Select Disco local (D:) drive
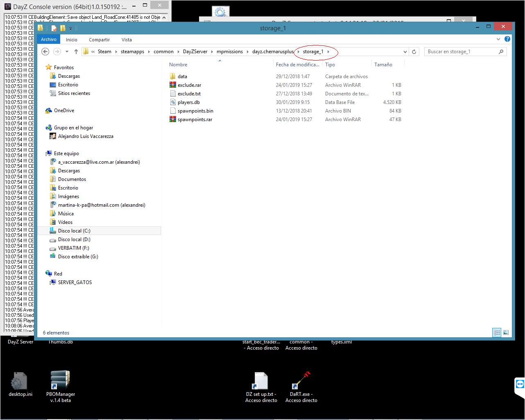The width and height of the screenshot is (525, 420). coord(74,239)
